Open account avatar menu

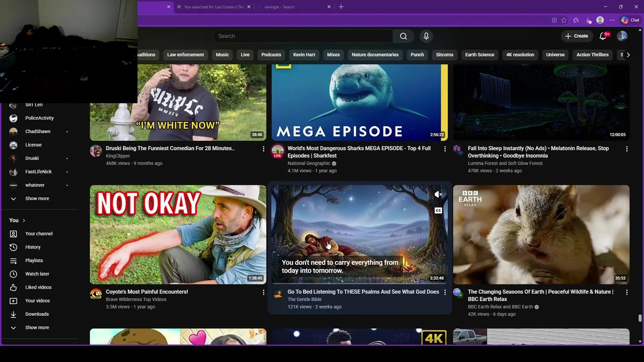[x=622, y=36]
